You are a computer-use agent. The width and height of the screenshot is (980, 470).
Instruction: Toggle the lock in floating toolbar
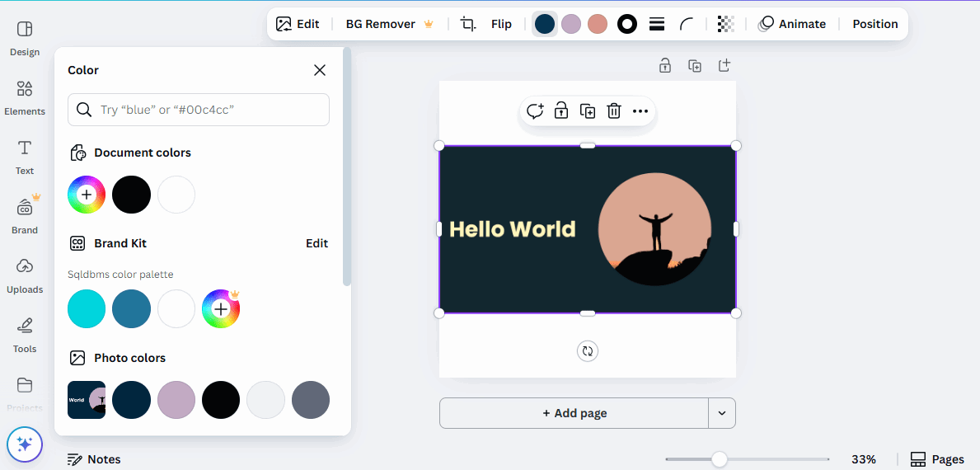pyautogui.click(x=561, y=111)
